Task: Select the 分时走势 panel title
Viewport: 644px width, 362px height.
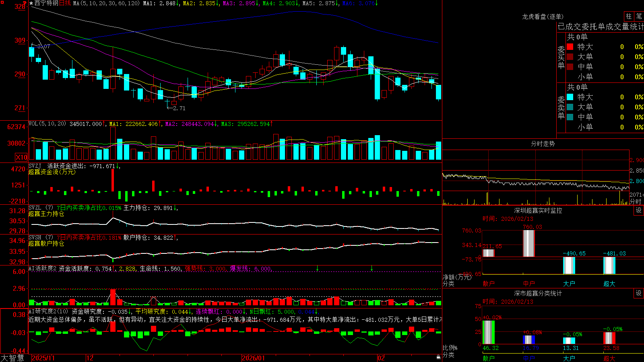Action: coord(543,144)
